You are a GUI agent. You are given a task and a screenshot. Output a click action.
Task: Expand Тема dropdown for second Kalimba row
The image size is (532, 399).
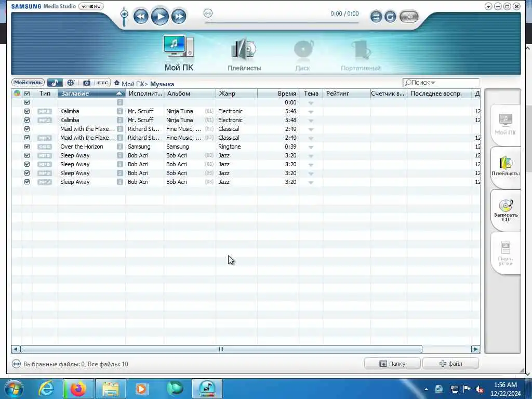tap(311, 121)
